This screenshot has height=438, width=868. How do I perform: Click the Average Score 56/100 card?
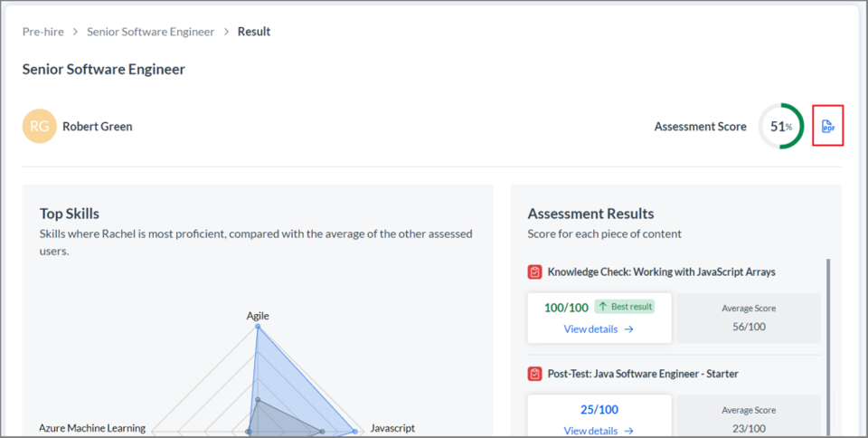(x=749, y=318)
